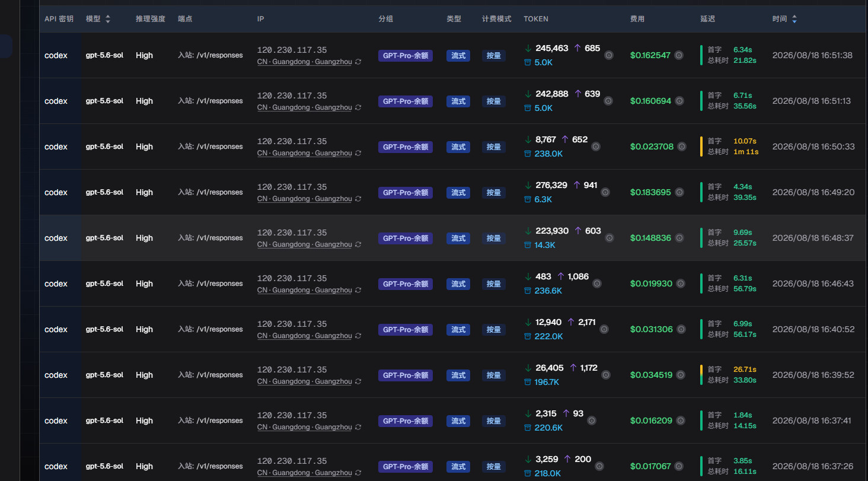The height and width of the screenshot is (481, 868).
Task: Click 按量 billing badge in 16:39:52 row
Action: [494, 375]
